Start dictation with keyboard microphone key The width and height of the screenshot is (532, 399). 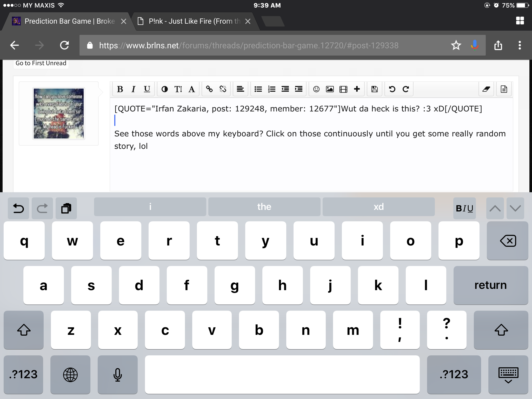[118, 375]
